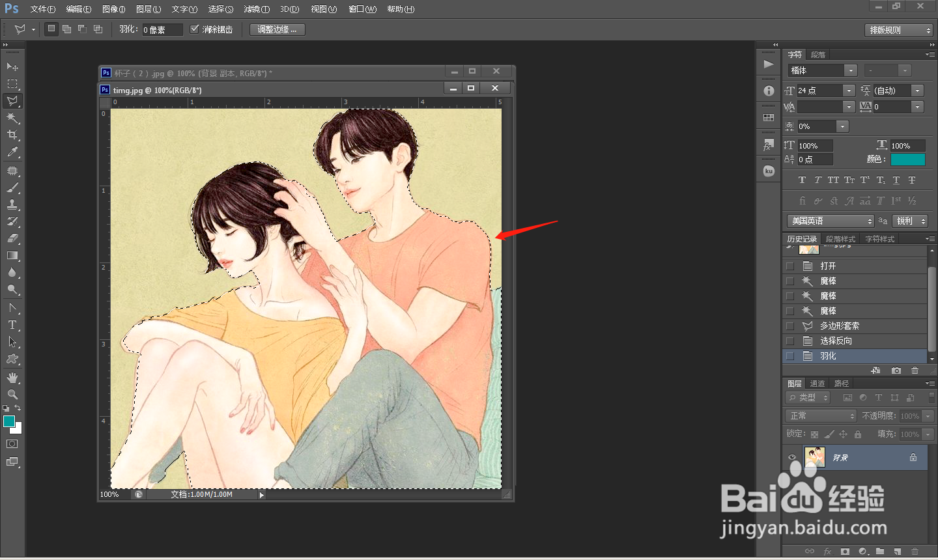Select the Clone Stamp tool
The image size is (938, 560).
[x=12, y=204]
